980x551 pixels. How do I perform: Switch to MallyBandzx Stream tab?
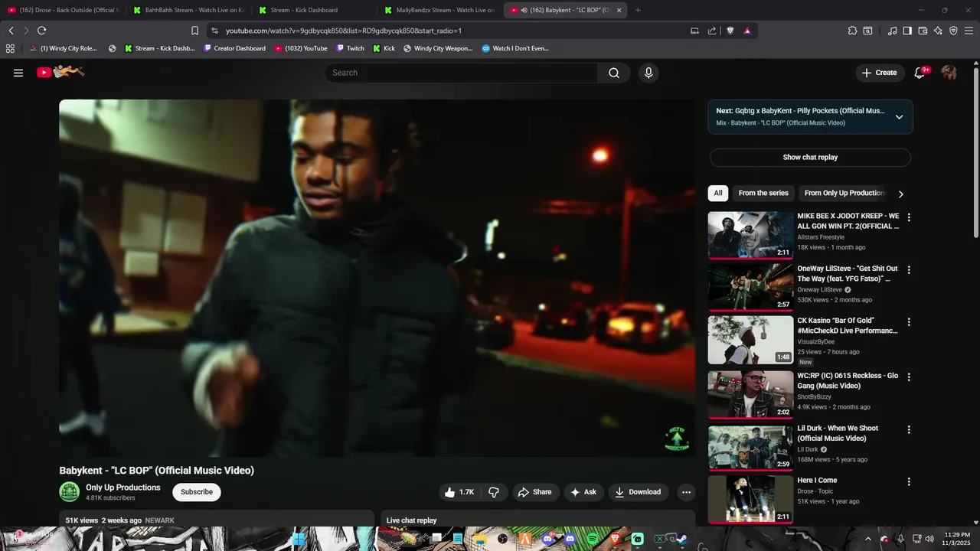[440, 10]
